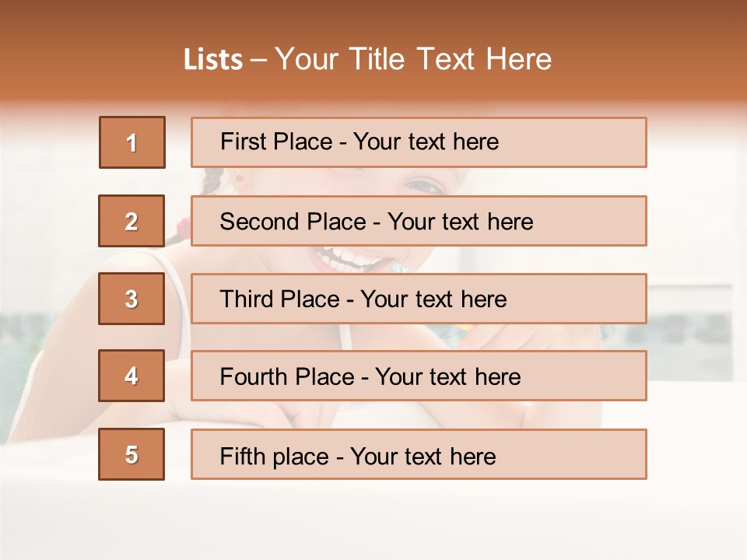747x560 pixels.
Task: Select the number 1 box
Action: pos(132,142)
